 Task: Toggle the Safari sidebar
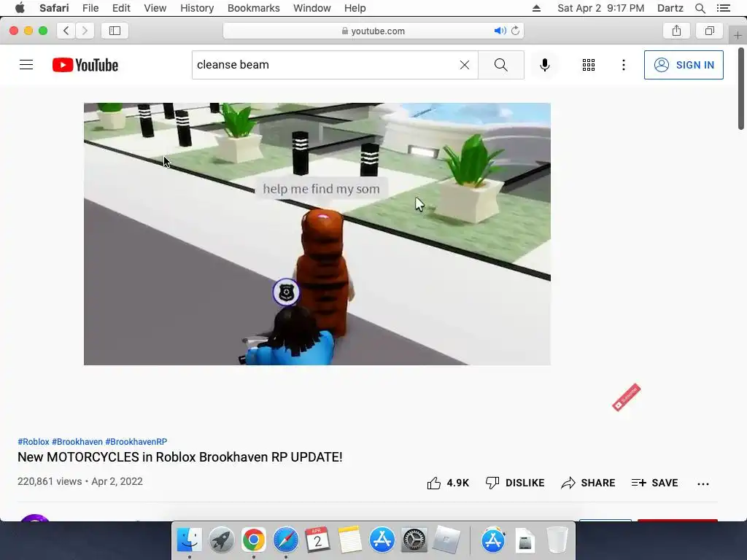pos(115,31)
